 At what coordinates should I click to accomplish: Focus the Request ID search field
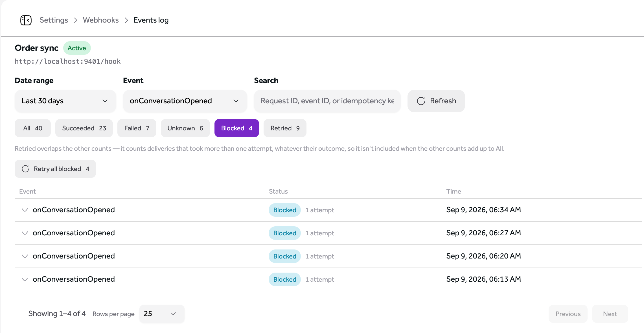(x=327, y=101)
